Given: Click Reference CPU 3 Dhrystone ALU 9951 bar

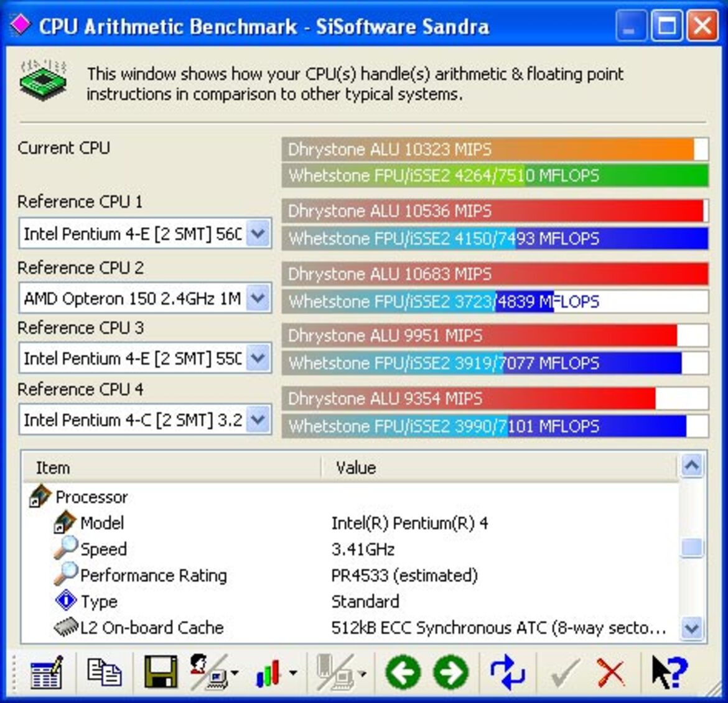Looking at the screenshot, I should coord(495,335).
